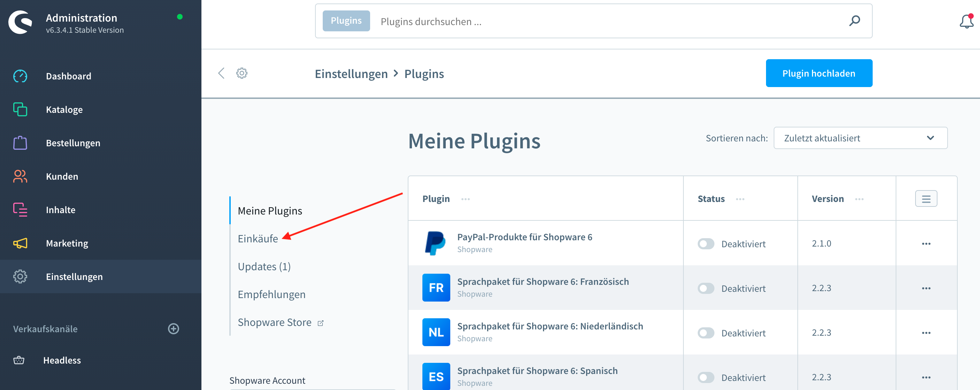
Task: Add a sales channel with plus icon
Action: point(174,329)
